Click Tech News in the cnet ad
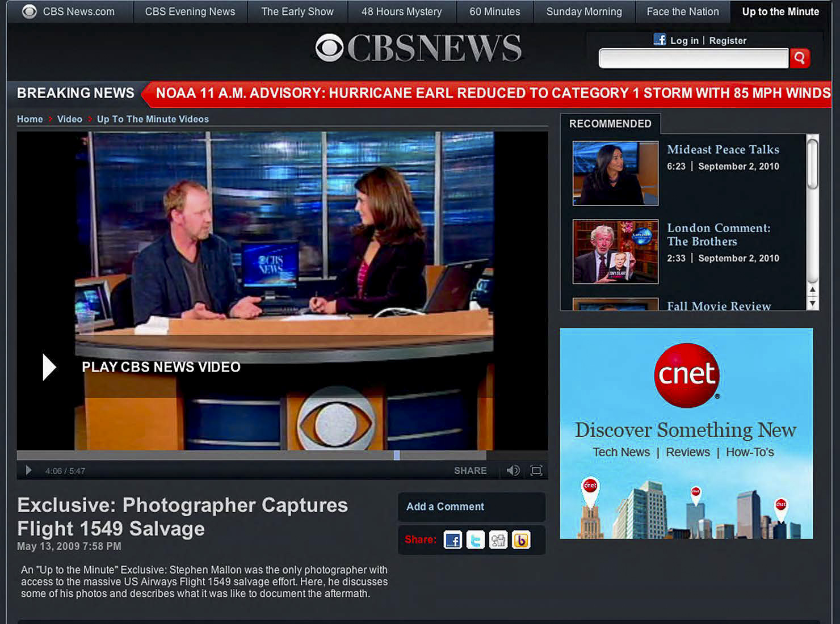The image size is (840, 624). tap(621, 452)
